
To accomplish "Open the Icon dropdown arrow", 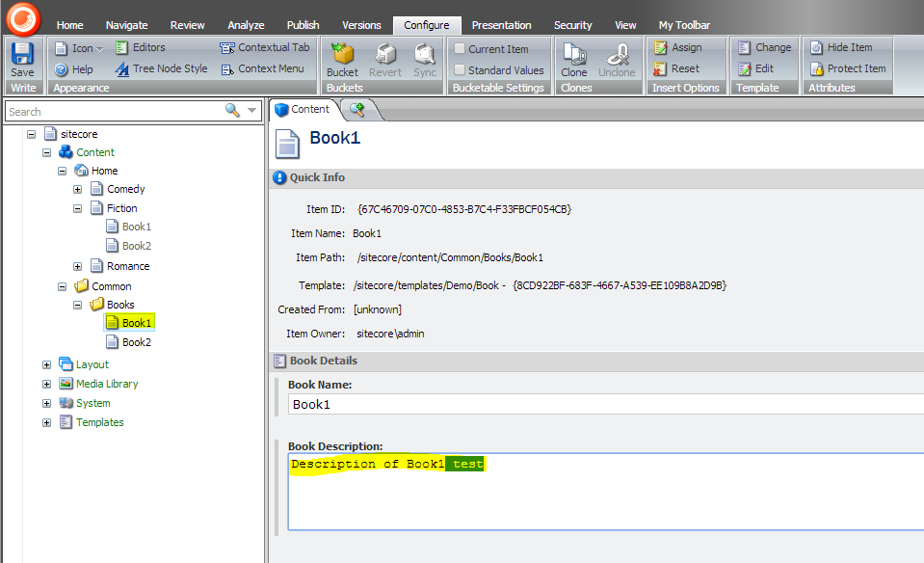I will point(99,49).
